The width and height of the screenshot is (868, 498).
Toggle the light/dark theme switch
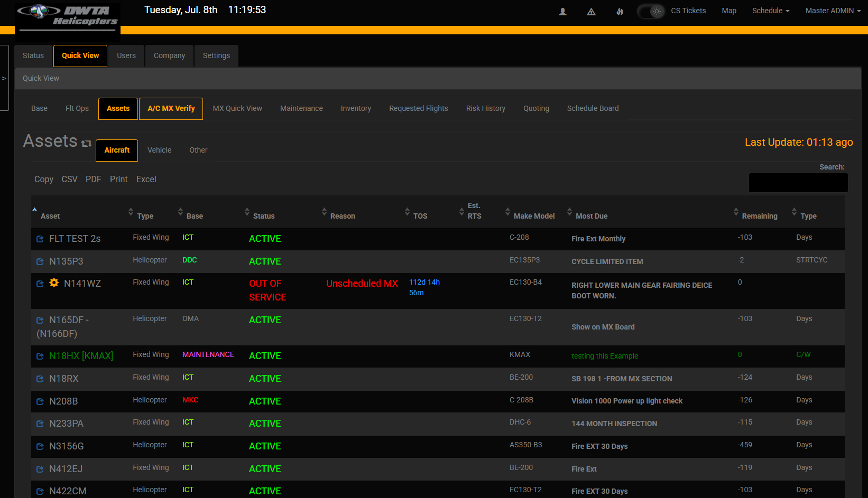(651, 11)
